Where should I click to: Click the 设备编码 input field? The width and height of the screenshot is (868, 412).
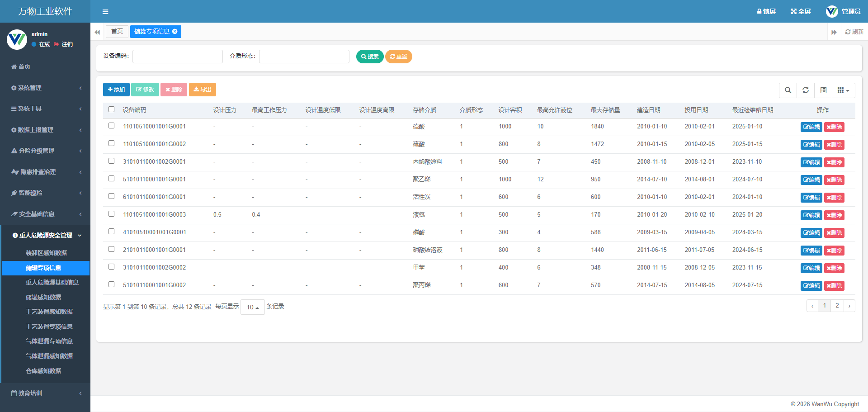point(177,57)
